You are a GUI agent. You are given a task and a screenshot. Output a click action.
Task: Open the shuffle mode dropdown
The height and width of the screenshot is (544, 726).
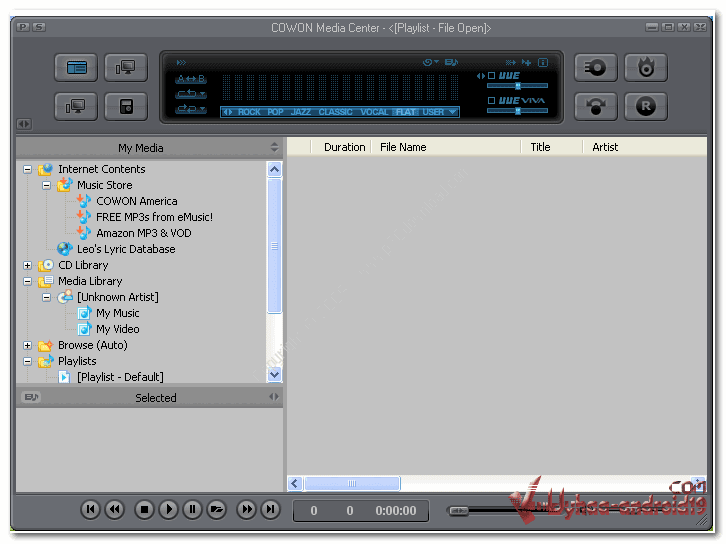point(191,109)
